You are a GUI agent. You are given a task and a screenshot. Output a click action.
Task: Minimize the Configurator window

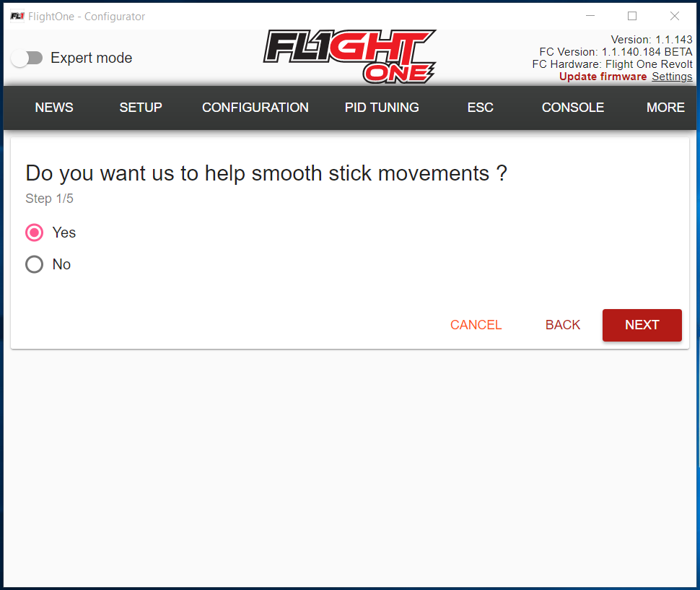(x=590, y=16)
